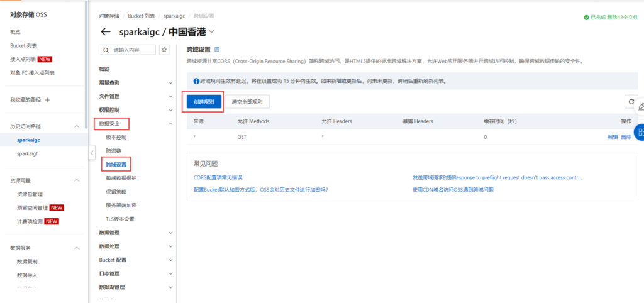This screenshot has width=644, height=303.
Task: Open 数据复制 in the sidebar
Action: (27, 262)
